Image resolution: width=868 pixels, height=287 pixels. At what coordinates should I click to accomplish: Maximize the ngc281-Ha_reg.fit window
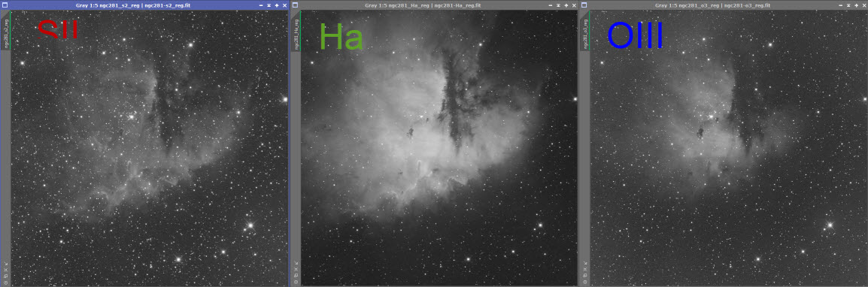click(x=566, y=5)
